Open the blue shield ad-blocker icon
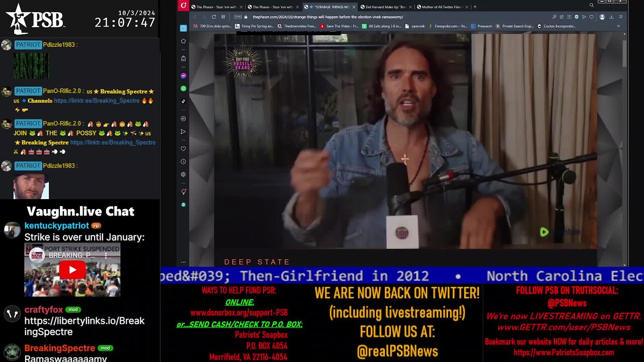The height and width of the screenshot is (362, 644). pos(577,17)
